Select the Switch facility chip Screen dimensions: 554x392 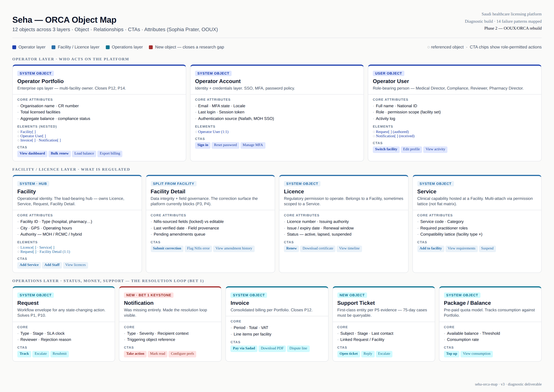386,149
